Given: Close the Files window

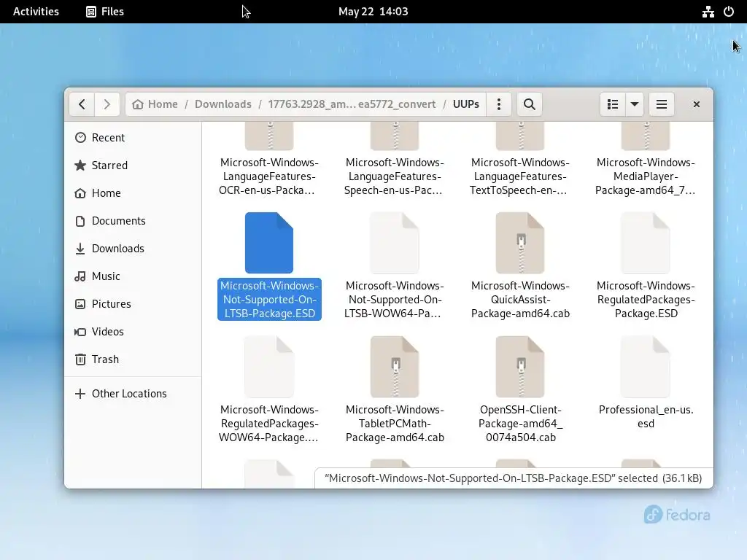Looking at the screenshot, I should pos(697,104).
